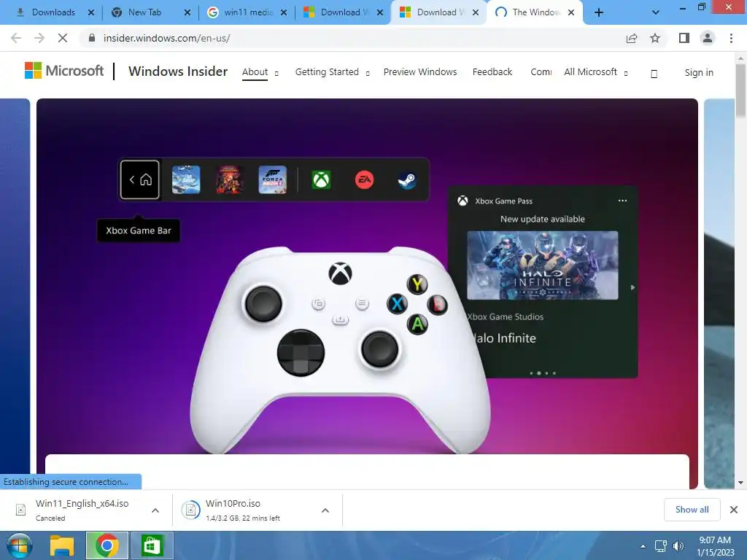Select the Forza Horizon 4 game tile
The width and height of the screenshot is (747, 560).
[x=273, y=179]
